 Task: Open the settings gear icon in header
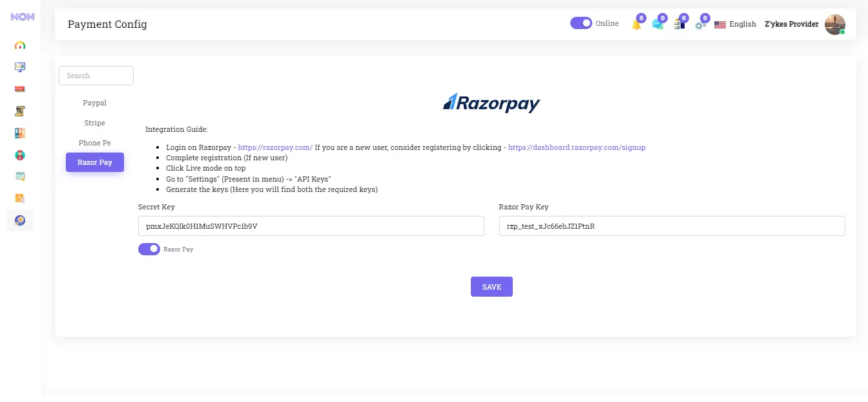700,25
